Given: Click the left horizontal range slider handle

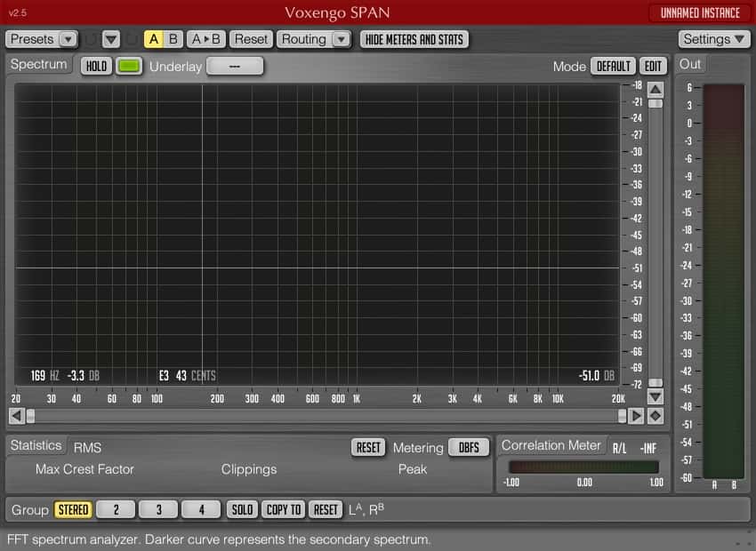Looking at the screenshot, I should pyautogui.click(x=30, y=416).
